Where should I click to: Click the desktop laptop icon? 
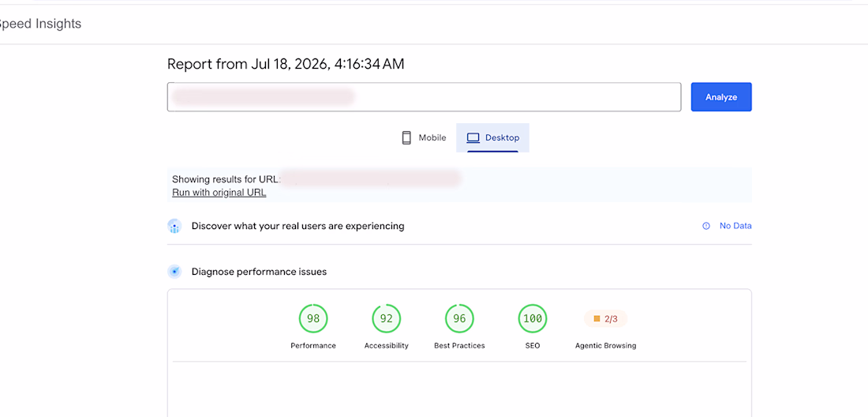click(473, 138)
